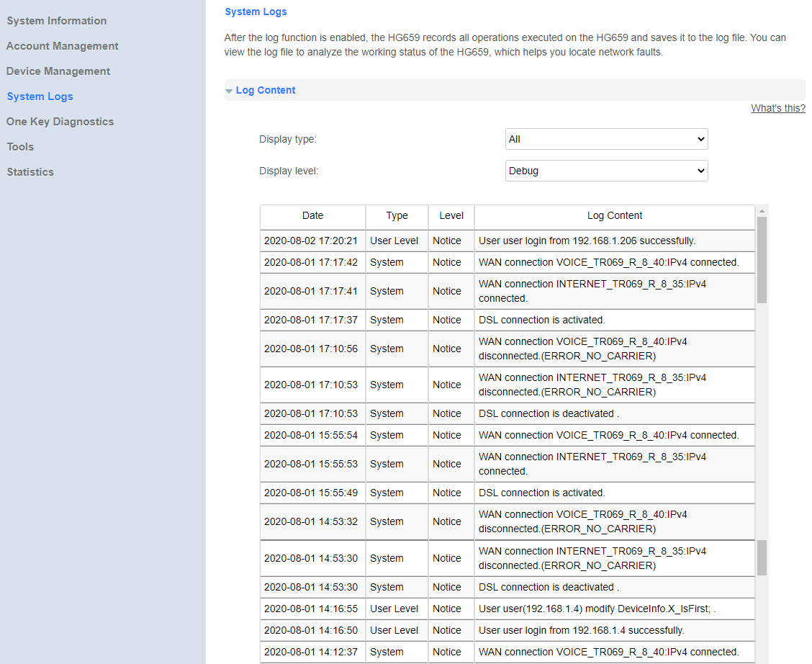Select the 2020-08-01 17:17:42 date cell
The height and width of the screenshot is (664, 812).
(313, 263)
